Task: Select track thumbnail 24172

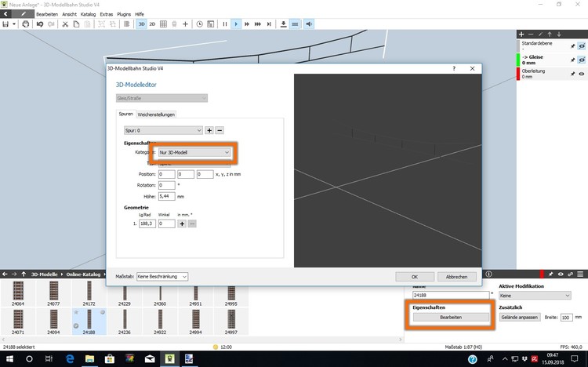Action: click(89, 293)
